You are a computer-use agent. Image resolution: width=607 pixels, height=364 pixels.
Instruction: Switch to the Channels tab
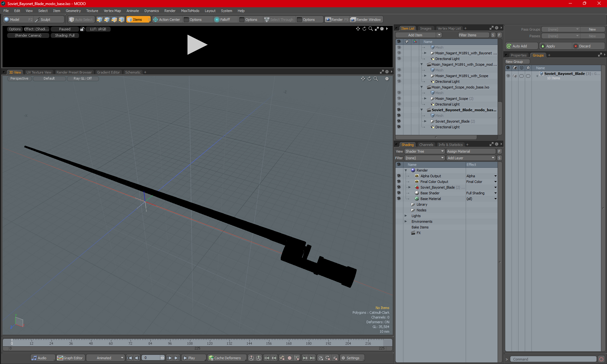pyautogui.click(x=426, y=145)
